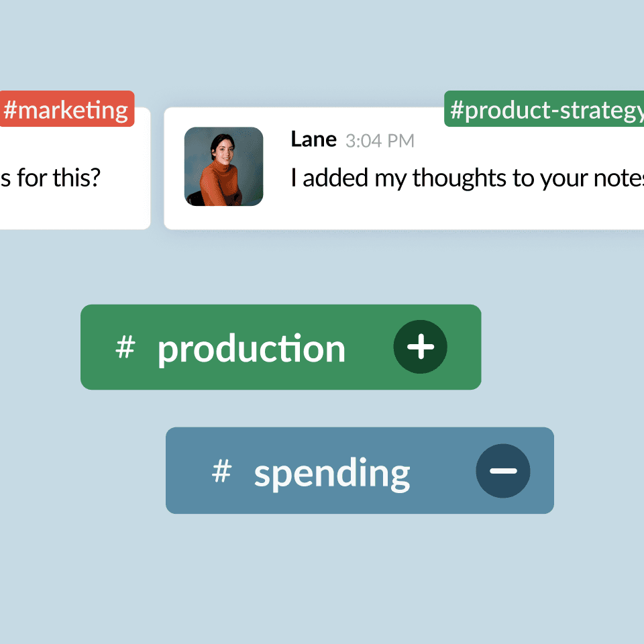Click the sender name Lane
644x644 pixels.
pyautogui.click(x=314, y=140)
